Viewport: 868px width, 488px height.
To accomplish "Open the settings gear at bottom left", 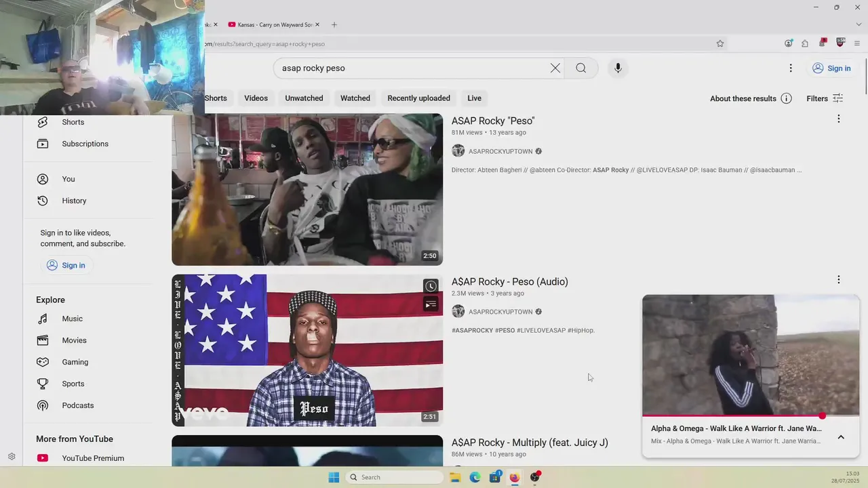I will pos(12,457).
